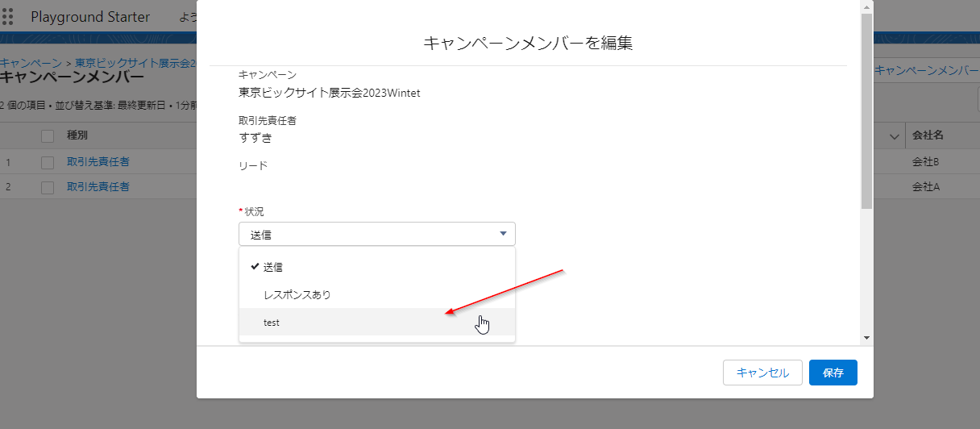
Task: Open the App Launcher dots icon
Action: point(8,17)
